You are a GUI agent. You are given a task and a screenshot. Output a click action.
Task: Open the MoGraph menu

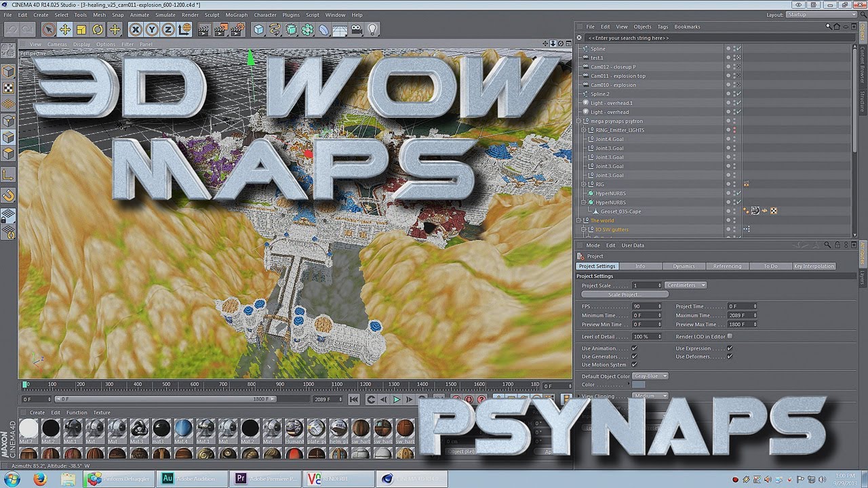237,15
